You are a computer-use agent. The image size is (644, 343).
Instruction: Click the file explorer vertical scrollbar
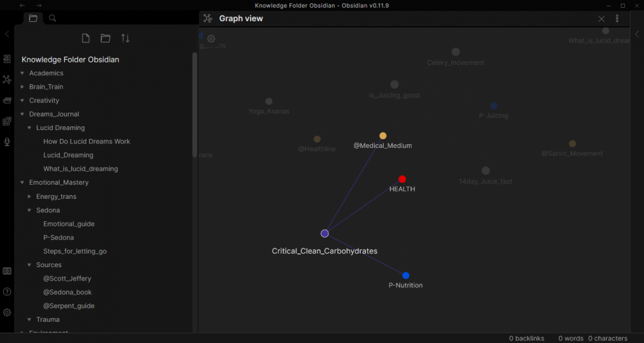194,105
